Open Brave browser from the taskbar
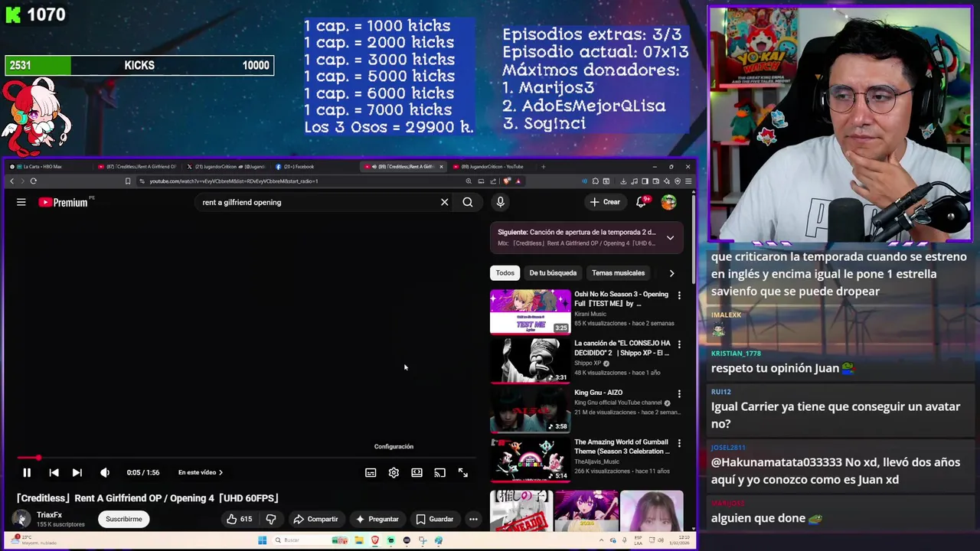The image size is (980, 551). pyautogui.click(x=375, y=540)
